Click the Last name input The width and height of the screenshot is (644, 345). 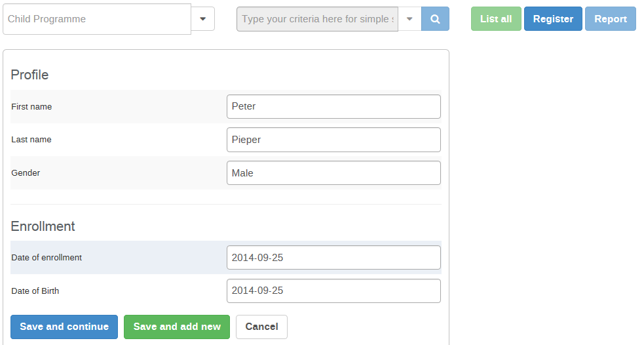pyautogui.click(x=333, y=140)
